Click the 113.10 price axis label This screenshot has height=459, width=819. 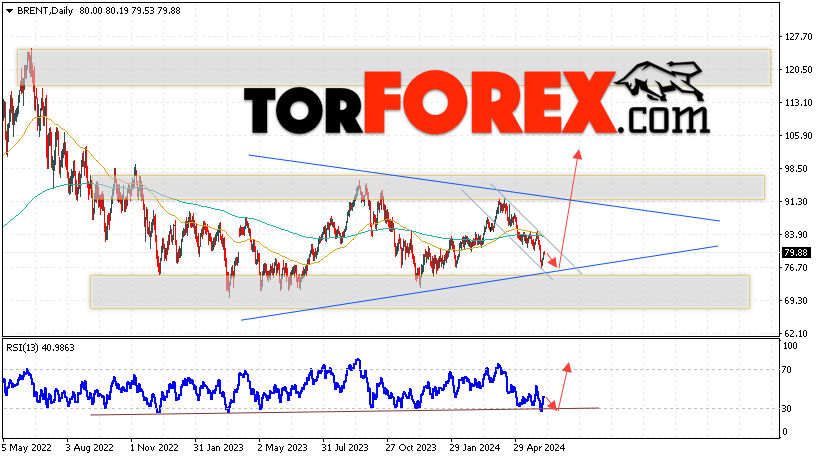coord(799,102)
